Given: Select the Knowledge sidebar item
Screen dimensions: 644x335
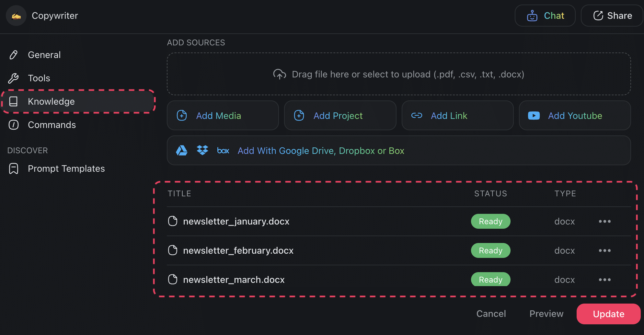Looking at the screenshot, I should 51,101.
